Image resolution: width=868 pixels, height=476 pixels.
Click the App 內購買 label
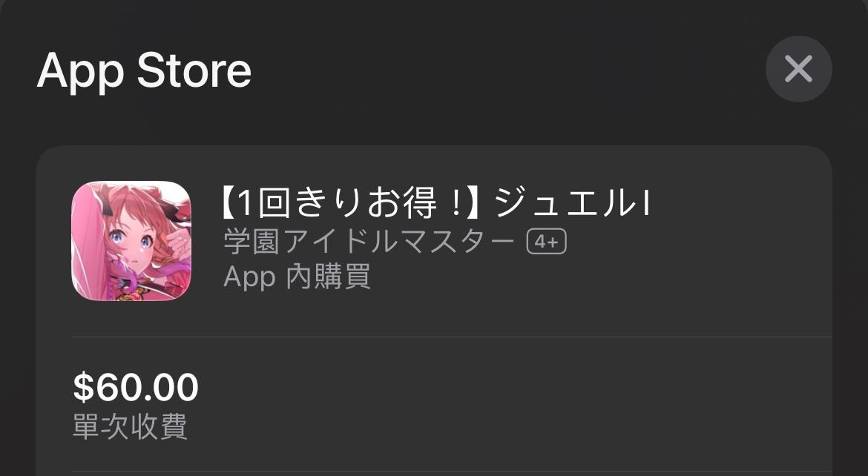click(x=297, y=277)
